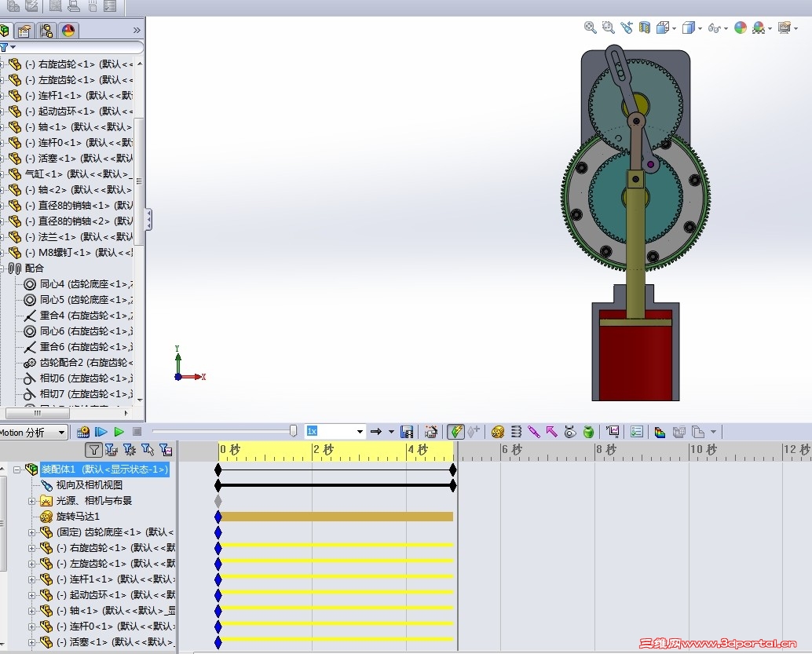812x654 pixels.
Task: Add a Force arrow icon
Action: [551, 431]
